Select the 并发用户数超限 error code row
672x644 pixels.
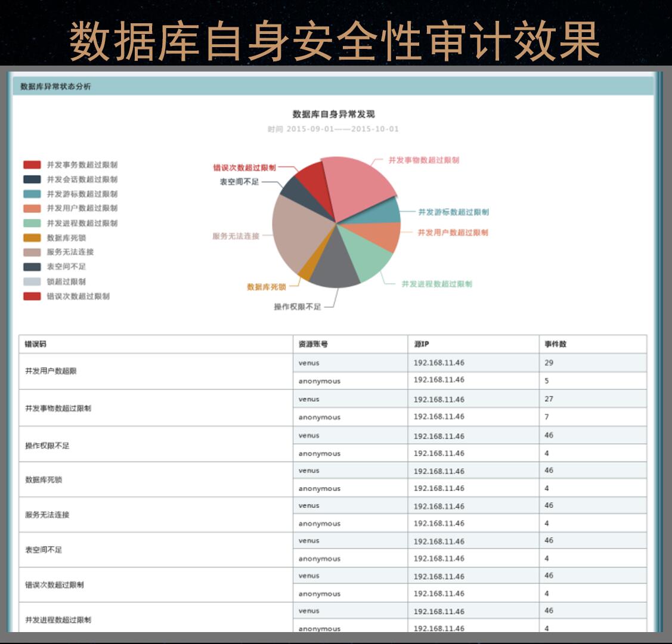click(51, 371)
